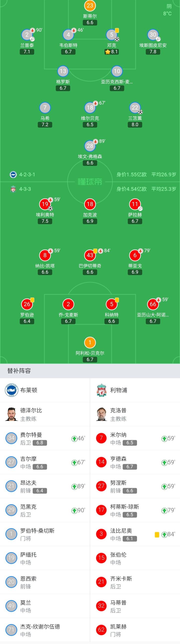Select 利物浦 team header in substitutes
180x644 pixels.
click(135, 390)
